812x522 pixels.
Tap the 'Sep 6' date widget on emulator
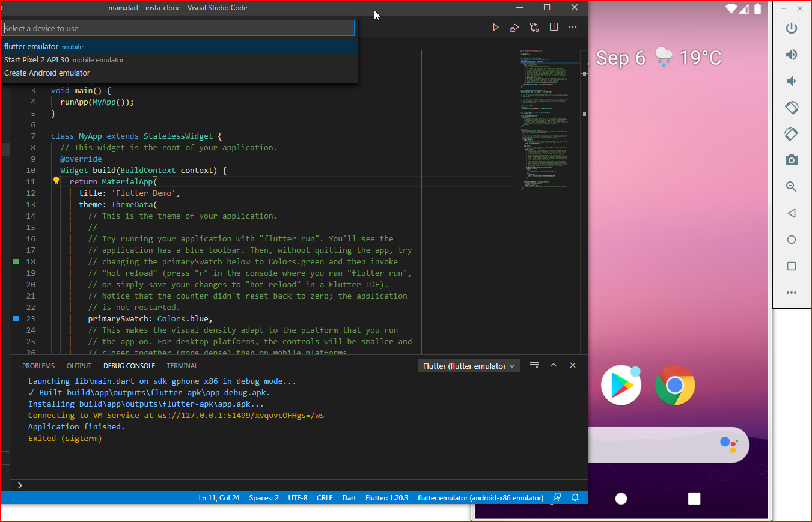pos(621,58)
